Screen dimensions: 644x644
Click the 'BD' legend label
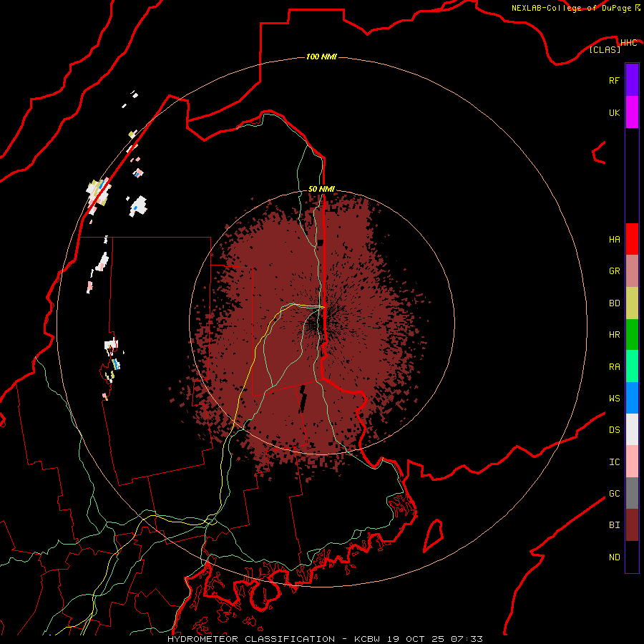614,303
